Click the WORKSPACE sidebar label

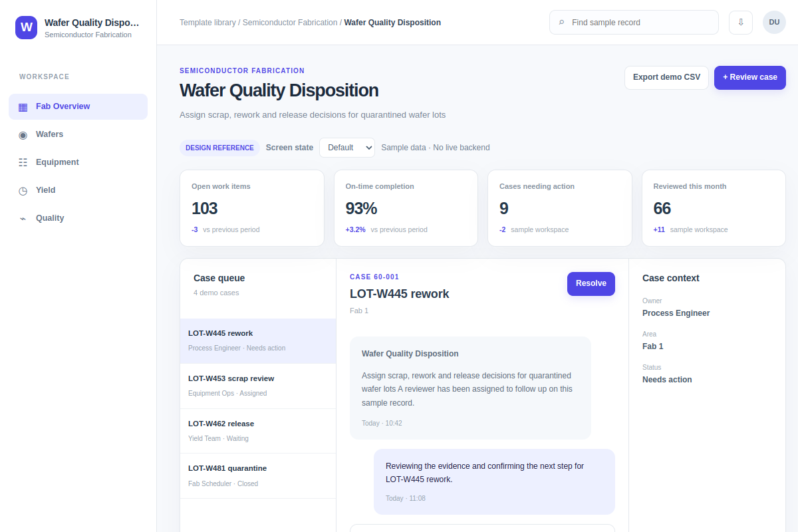(45, 76)
